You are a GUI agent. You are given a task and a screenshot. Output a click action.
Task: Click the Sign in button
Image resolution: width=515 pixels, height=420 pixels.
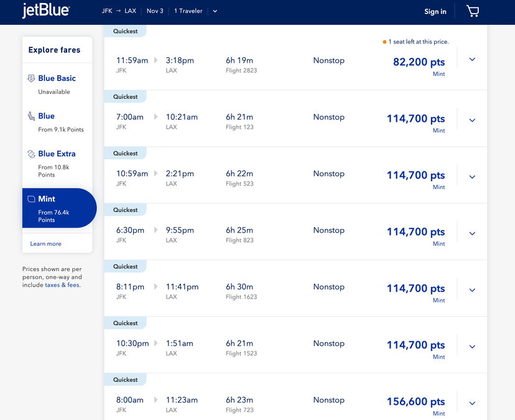[x=435, y=11]
